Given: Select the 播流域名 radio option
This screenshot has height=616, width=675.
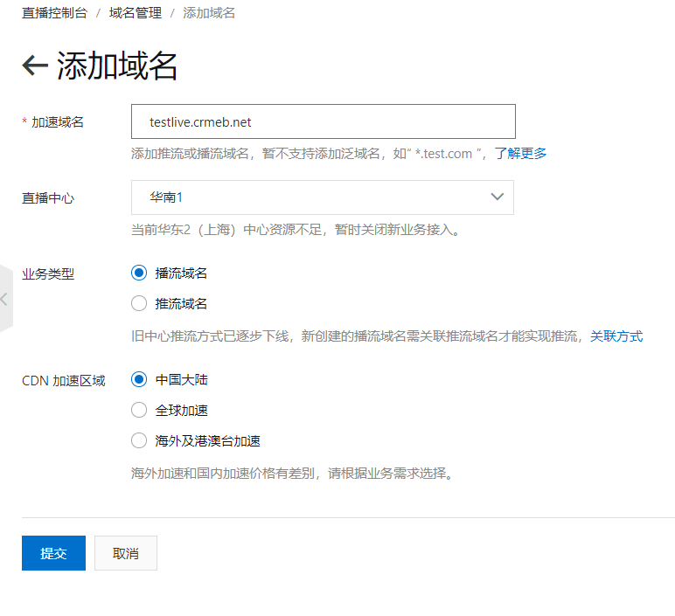Looking at the screenshot, I should [139, 273].
